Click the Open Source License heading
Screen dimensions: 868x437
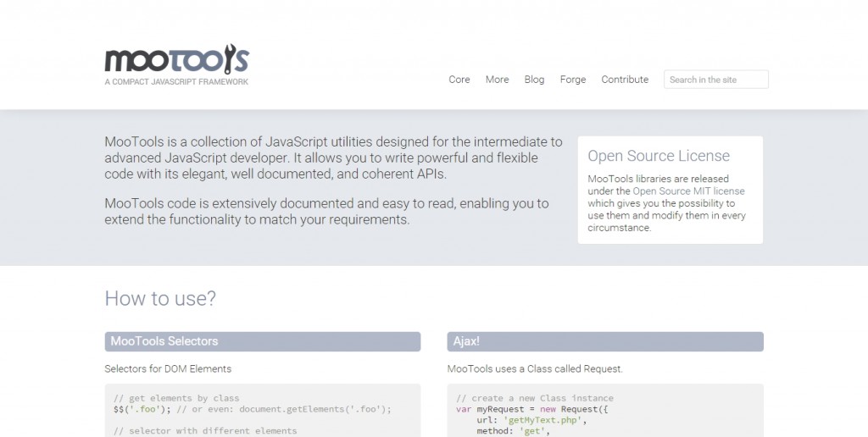point(659,156)
